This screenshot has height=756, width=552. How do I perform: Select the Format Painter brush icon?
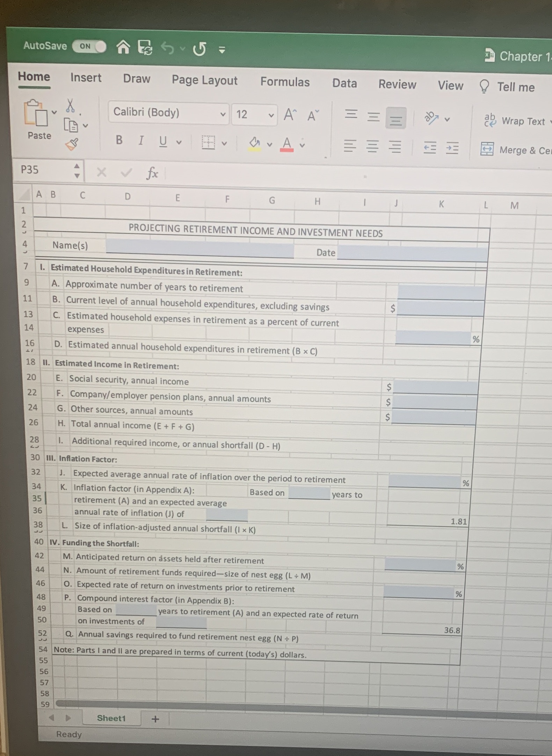[72, 144]
